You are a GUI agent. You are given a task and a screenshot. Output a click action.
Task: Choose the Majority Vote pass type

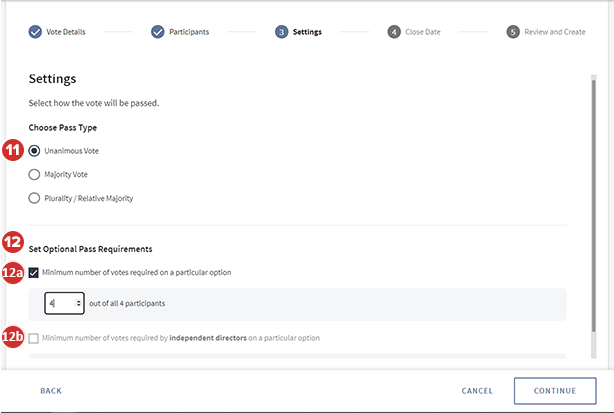point(35,174)
